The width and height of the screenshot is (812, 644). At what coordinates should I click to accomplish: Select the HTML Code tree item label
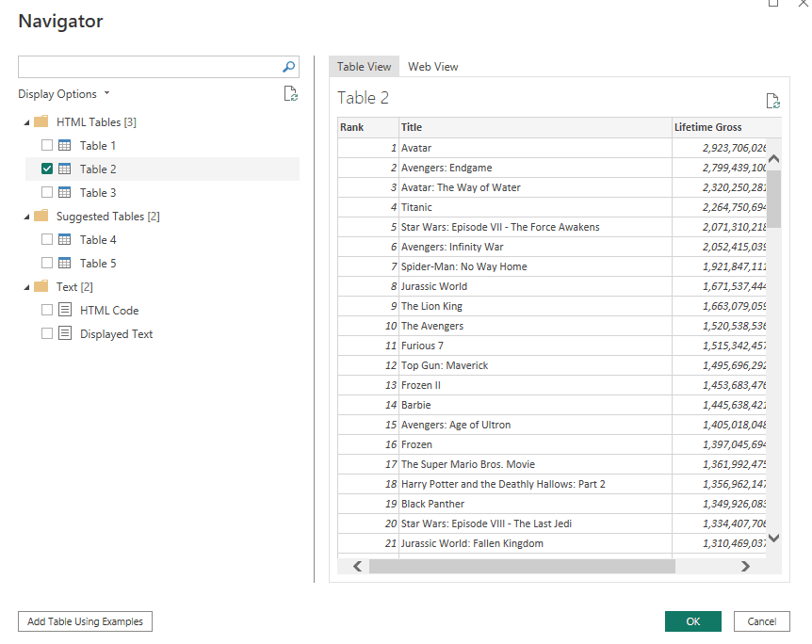[109, 311]
